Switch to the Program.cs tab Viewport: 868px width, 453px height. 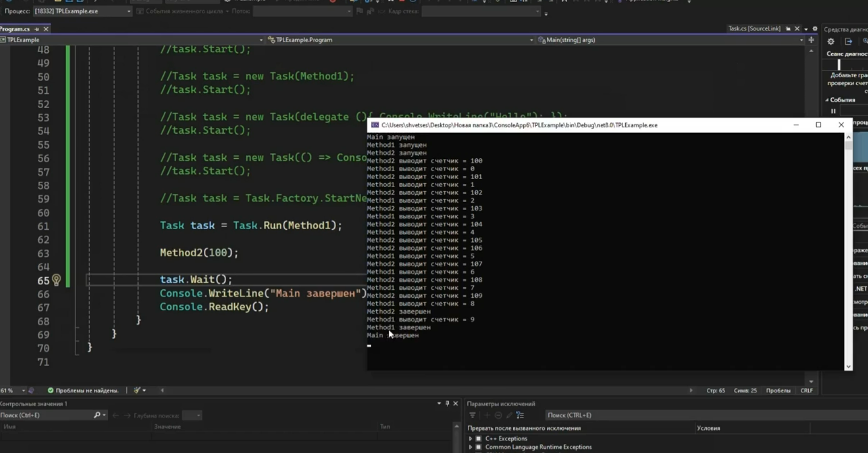(15, 29)
